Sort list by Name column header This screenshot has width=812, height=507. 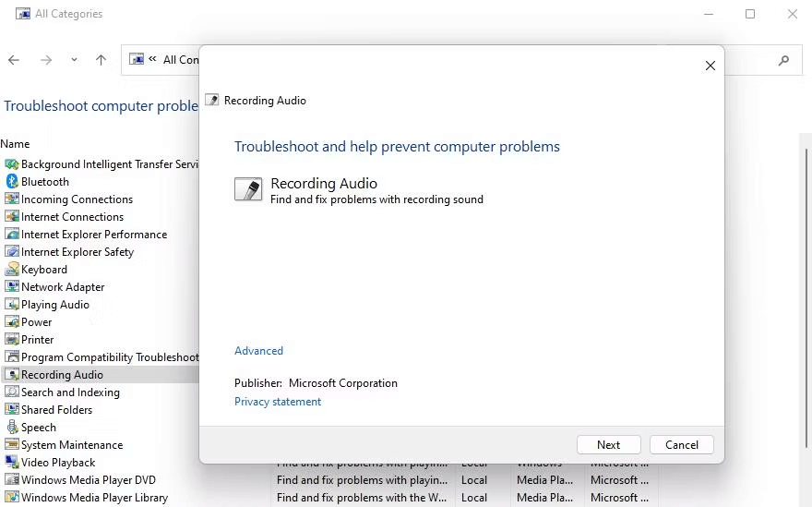16,144
